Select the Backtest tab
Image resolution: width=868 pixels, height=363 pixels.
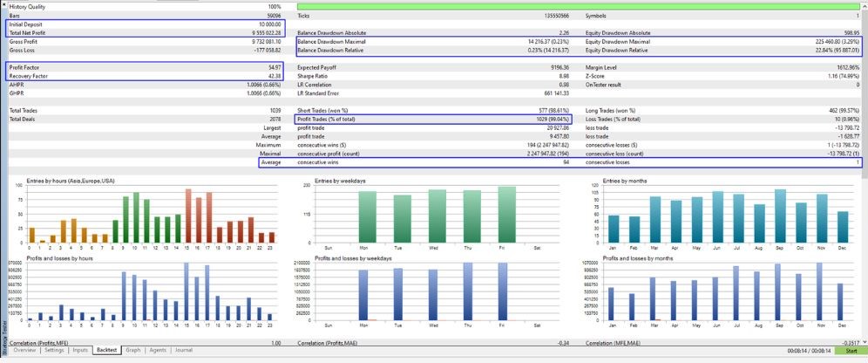(x=107, y=350)
